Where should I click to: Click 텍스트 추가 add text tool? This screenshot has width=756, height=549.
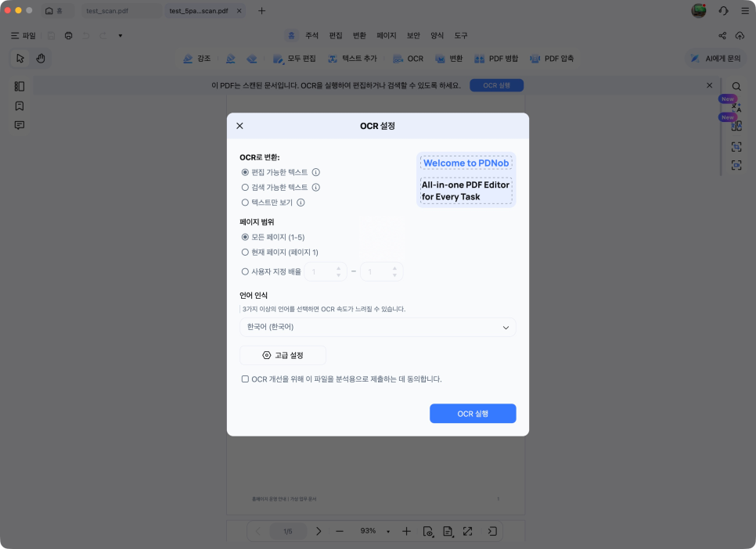tap(352, 59)
